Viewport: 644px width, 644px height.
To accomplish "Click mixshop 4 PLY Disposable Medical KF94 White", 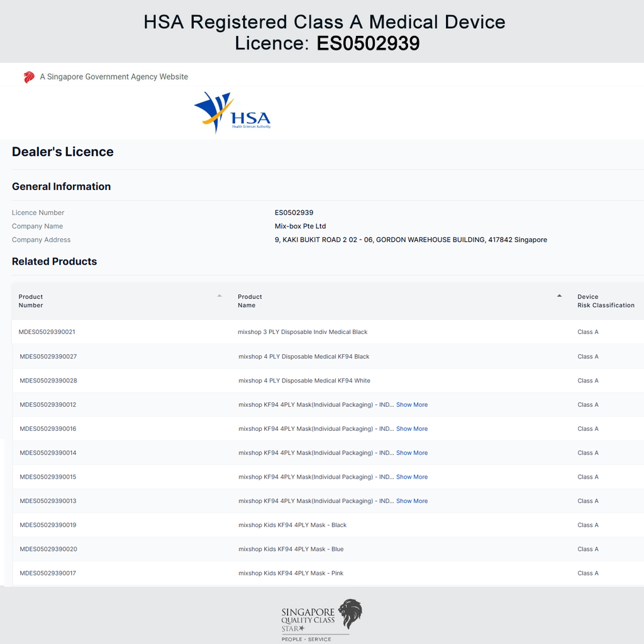I will (x=304, y=380).
